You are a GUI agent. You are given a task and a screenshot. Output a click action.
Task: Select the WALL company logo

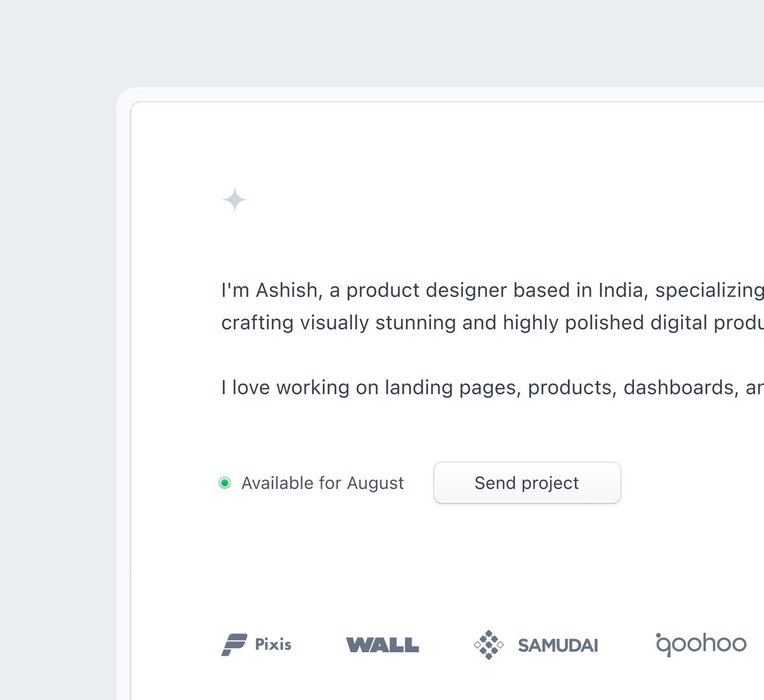click(382, 645)
